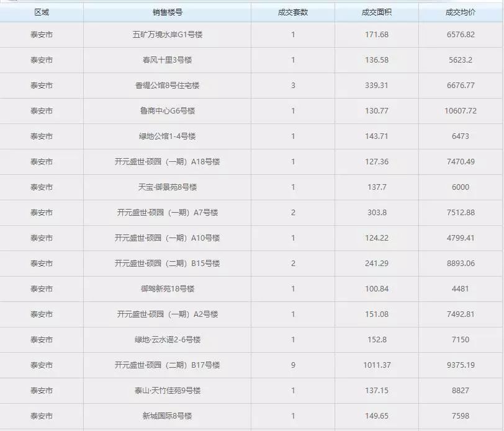Select the cell 五矿万境水岸G1号楼
The width and height of the screenshot is (504, 431).
[168, 35]
